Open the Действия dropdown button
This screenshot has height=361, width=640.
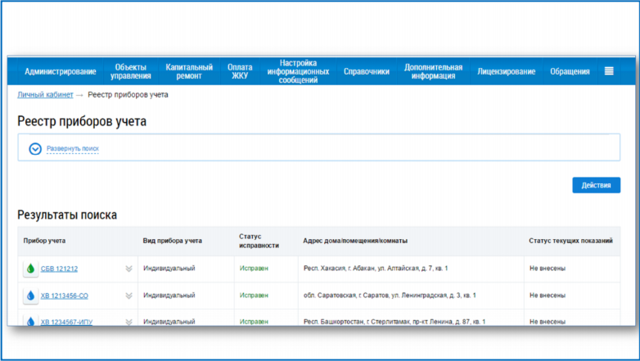click(x=596, y=185)
